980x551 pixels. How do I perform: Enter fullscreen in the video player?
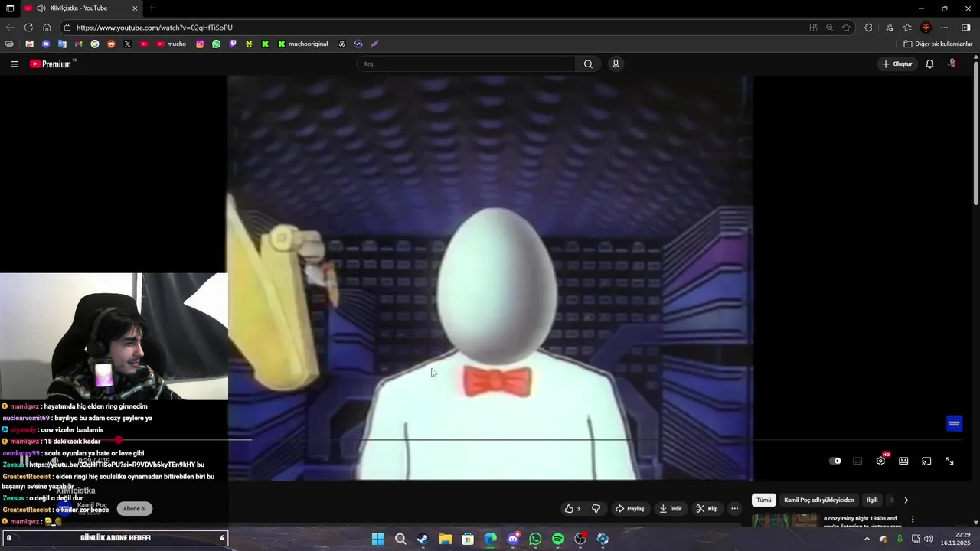click(x=949, y=461)
